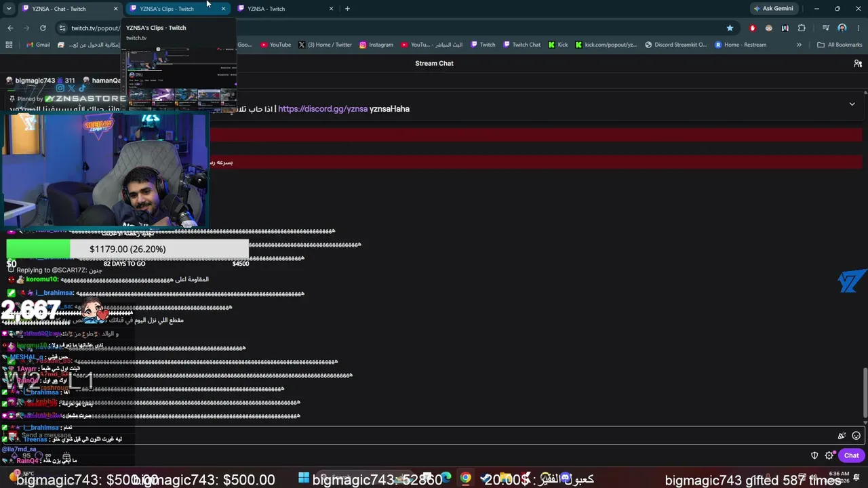868x488 pixels.
Task: Open the discord.gg/yznsa link
Action: click(323, 108)
